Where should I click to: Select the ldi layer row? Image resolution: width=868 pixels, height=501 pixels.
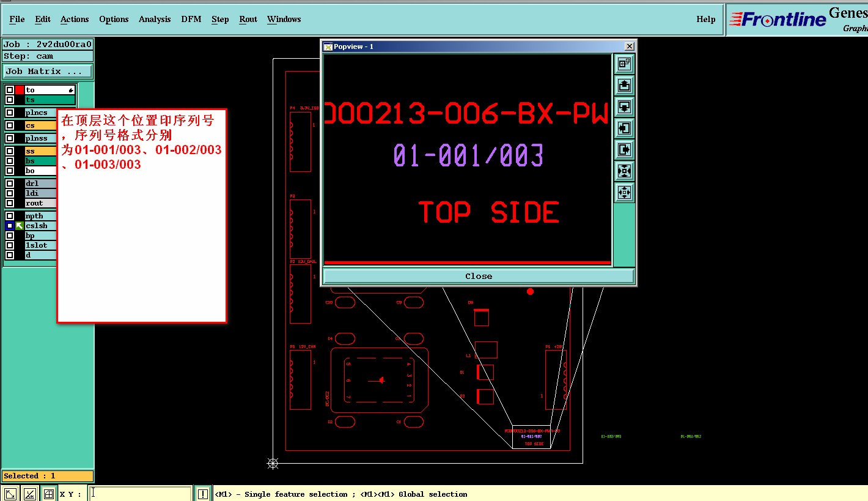point(41,193)
